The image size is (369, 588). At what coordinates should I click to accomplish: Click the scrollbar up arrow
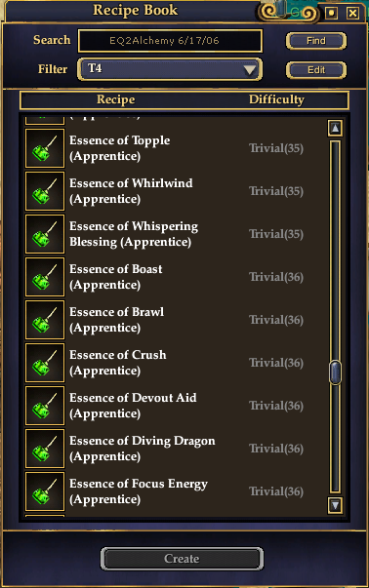pyautogui.click(x=335, y=129)
